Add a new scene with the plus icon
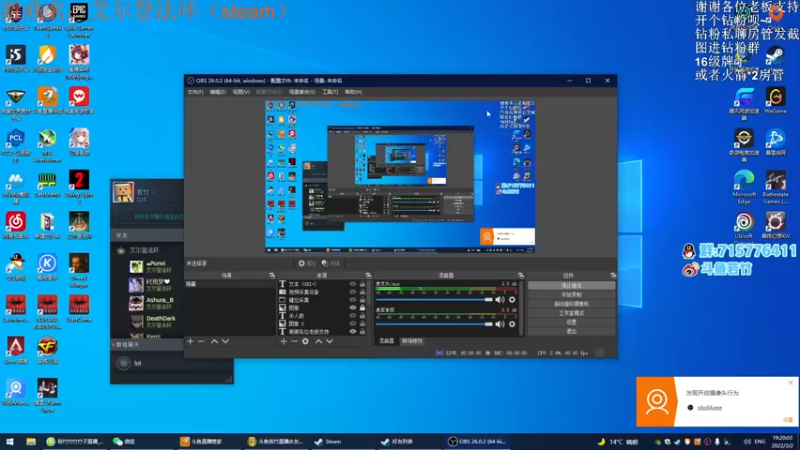The image size is (800, 450). [190, 341]
